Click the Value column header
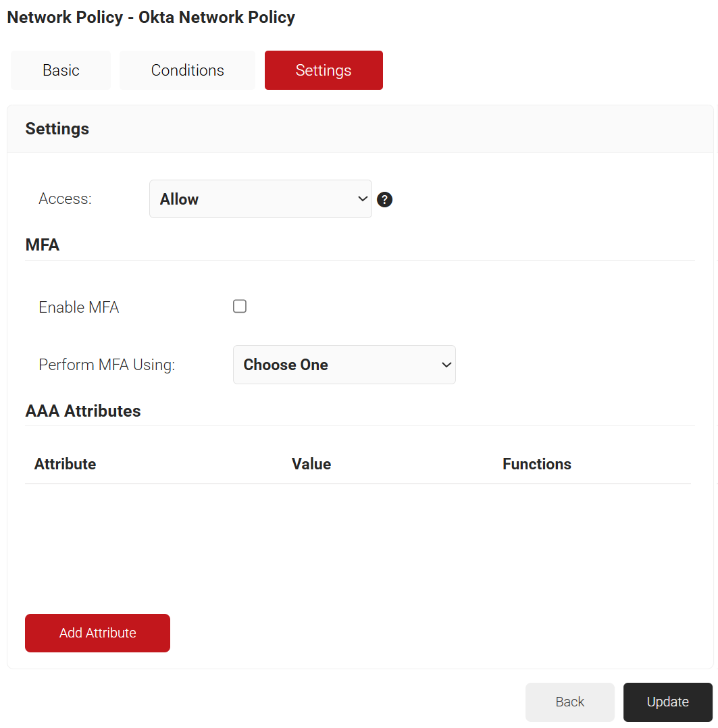 tap(311, 464)
